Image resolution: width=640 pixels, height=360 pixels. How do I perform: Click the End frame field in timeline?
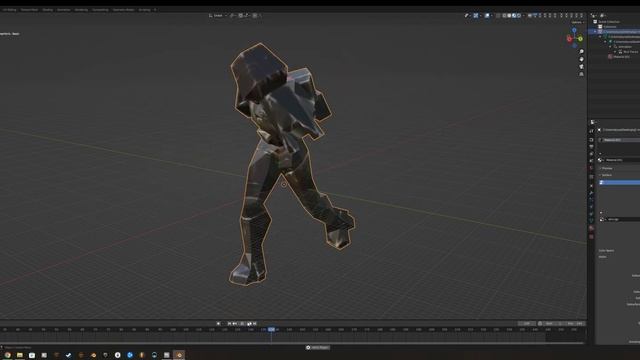[575, 323]
